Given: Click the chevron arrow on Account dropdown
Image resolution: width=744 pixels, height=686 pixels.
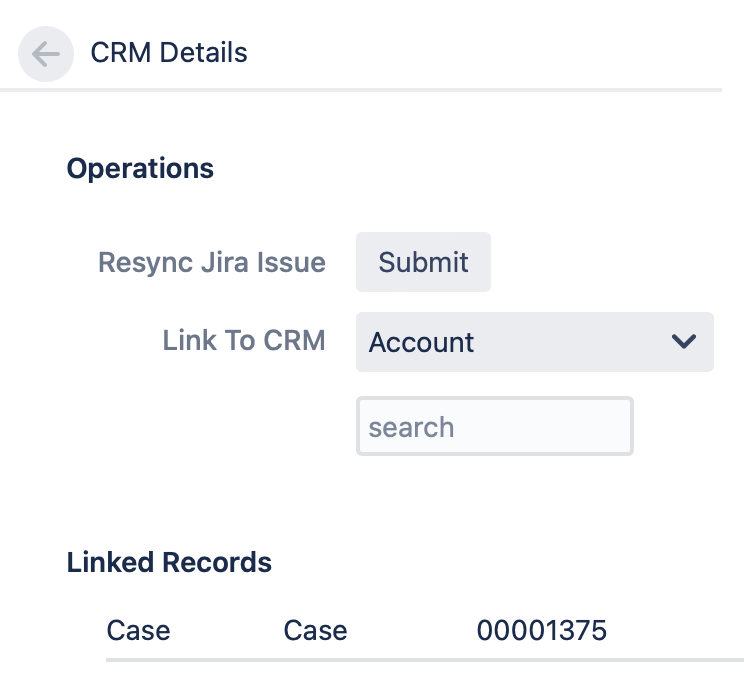Looking at the screenshot, I should coord(684,342).
